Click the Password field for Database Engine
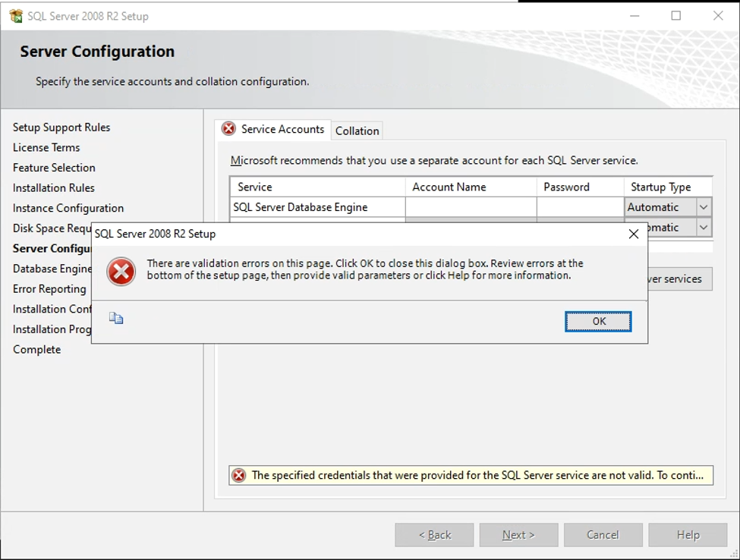The height and width of the screenshot is (560, 740). pyautogui.click(x=580, y=207)
